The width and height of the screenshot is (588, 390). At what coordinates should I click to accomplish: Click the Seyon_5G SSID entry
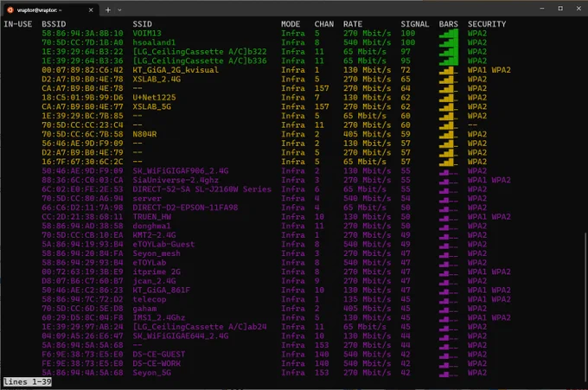[151, 373]
